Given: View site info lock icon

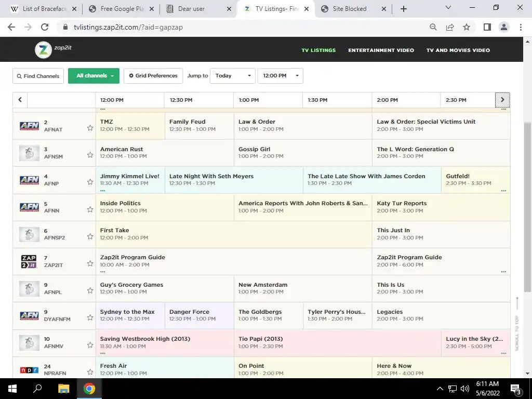Looking at the screenshot, I should [65, 27].
